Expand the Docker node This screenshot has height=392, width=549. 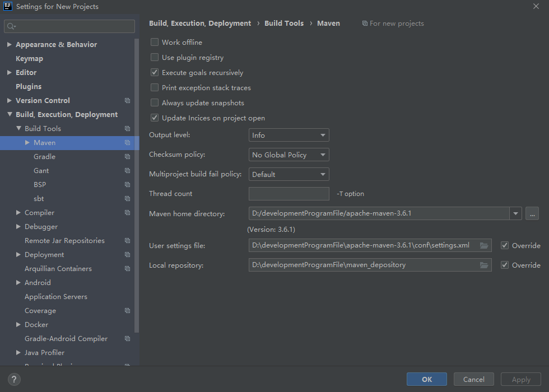click(18, 324)
